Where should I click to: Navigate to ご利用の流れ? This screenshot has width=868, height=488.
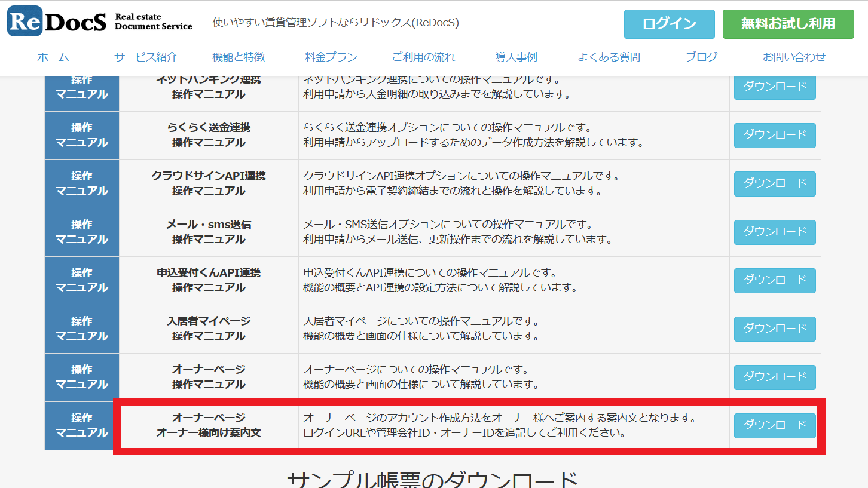click(x=423, y=57)
